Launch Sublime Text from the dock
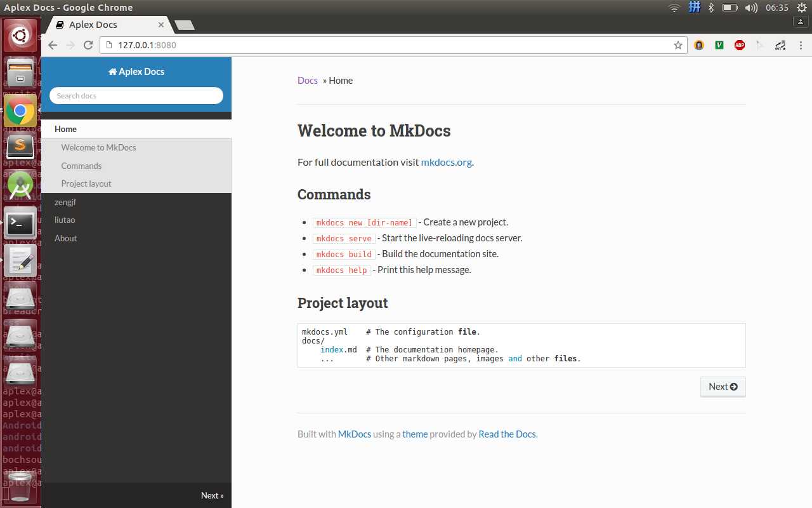 coord(20,147)
